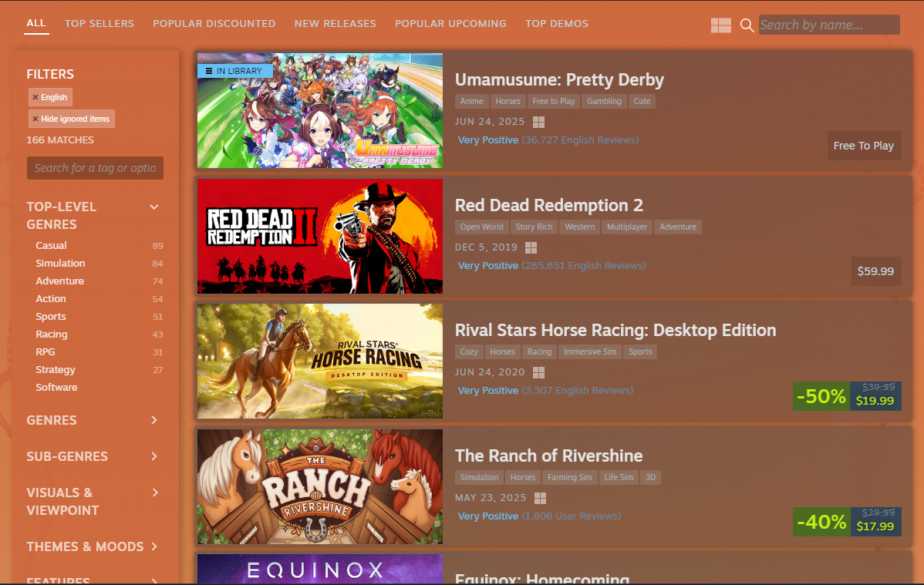924x585 pixels.
Task: Click the 166 MATCHES text
Action: pos(60,140)
